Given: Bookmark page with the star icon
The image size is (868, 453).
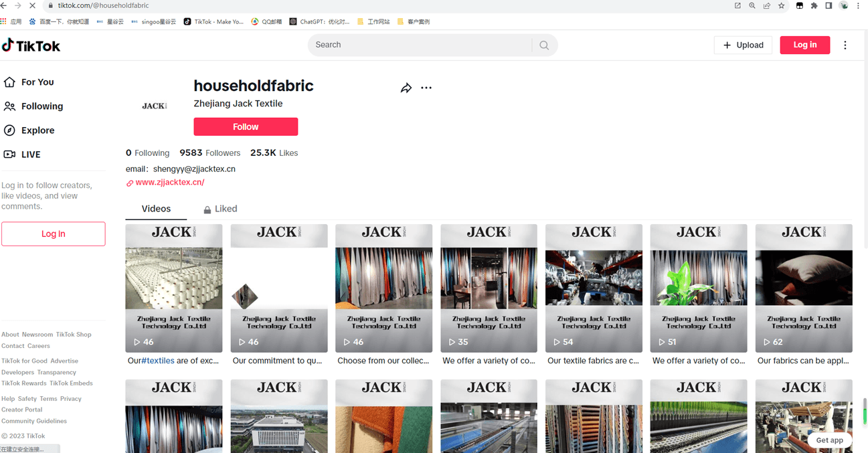Looking at the screenshot, I should coord(781,5).
